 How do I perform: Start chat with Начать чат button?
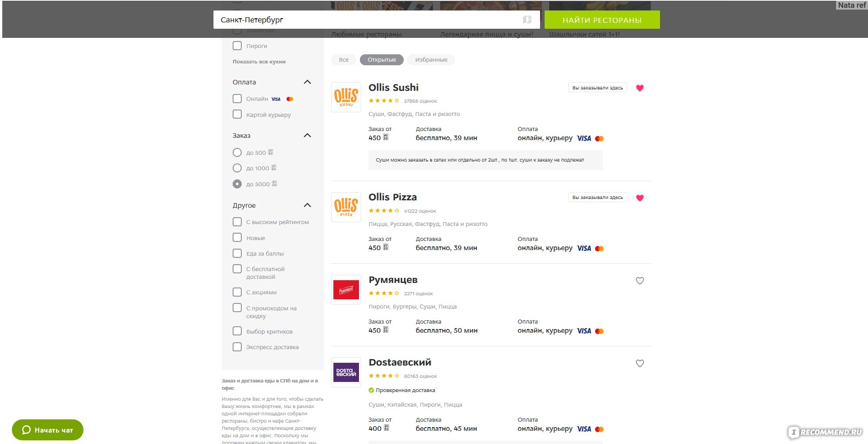pos(47,430)
